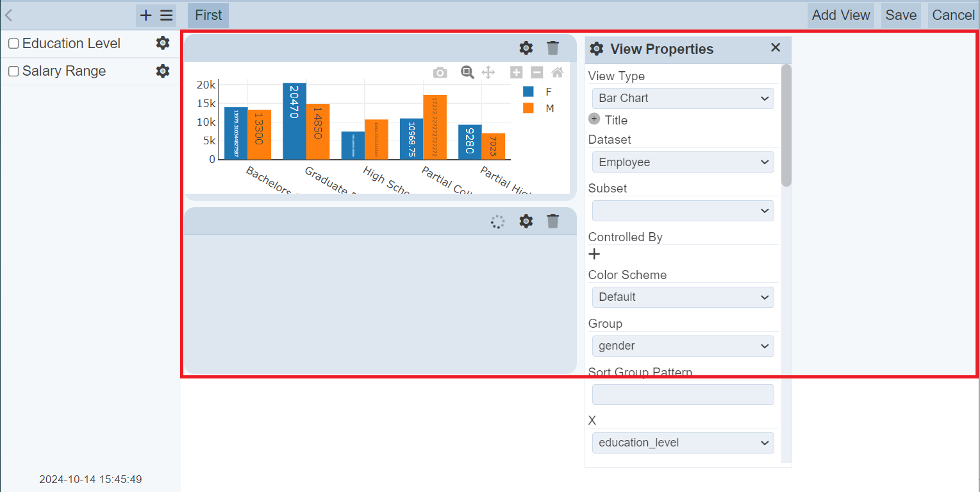980x492 pixels.
Task: Click the blue bar labeled 10968.75
Action: point(411,139)
